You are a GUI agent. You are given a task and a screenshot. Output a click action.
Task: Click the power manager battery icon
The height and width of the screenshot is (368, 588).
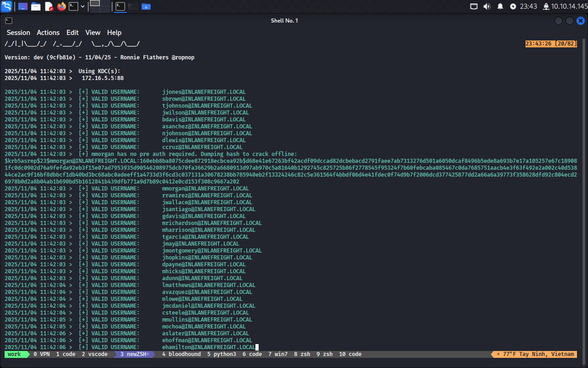tap(513, 6)
